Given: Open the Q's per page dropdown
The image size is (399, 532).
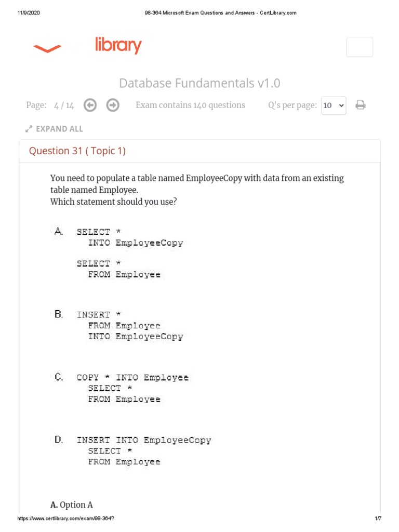Looking at the screenshot, I should (334, 105).
